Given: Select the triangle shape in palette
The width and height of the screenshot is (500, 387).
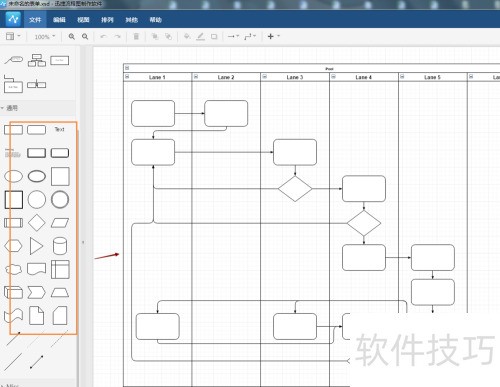Looking at the screenshot, I should [x=36, y=246].
